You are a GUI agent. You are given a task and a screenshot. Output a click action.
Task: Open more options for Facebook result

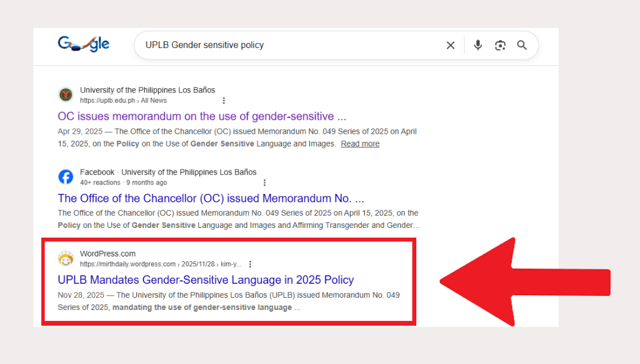point(264,182)
